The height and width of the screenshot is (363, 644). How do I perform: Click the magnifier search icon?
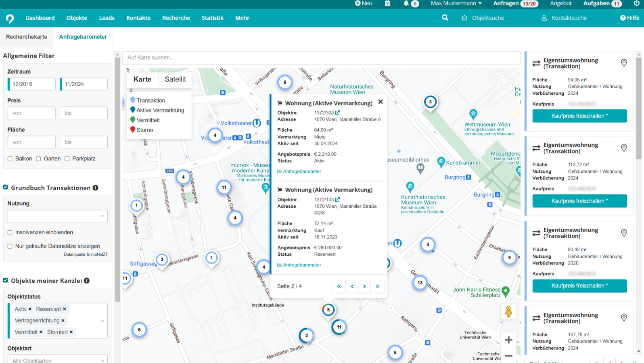445,18
